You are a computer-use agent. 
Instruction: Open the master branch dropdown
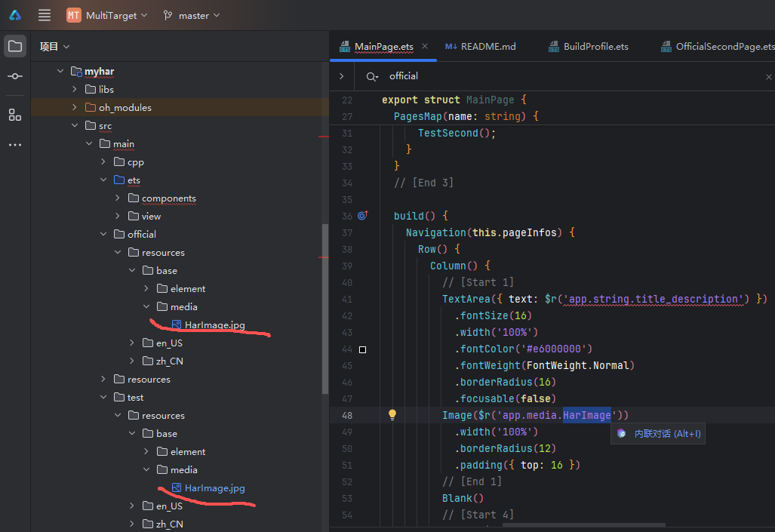(x=191, y=15)
